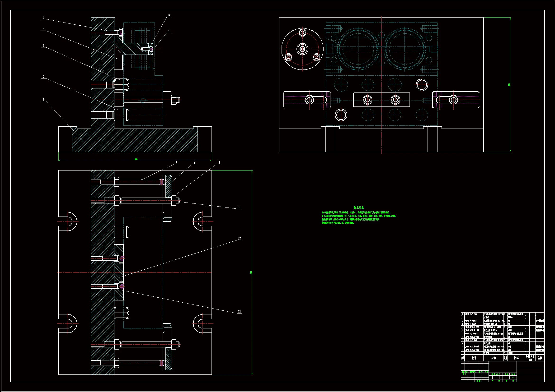Click part callout number 5

point(43,17)
